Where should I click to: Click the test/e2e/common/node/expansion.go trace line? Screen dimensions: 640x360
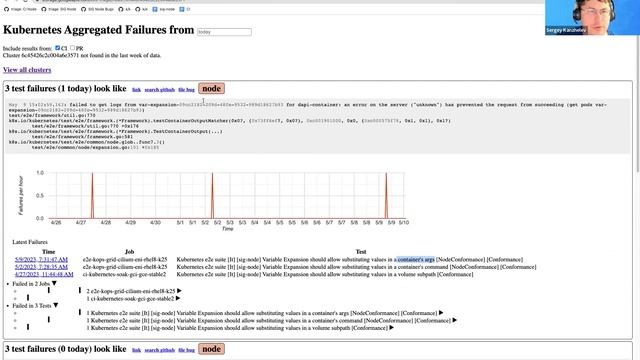96,147
